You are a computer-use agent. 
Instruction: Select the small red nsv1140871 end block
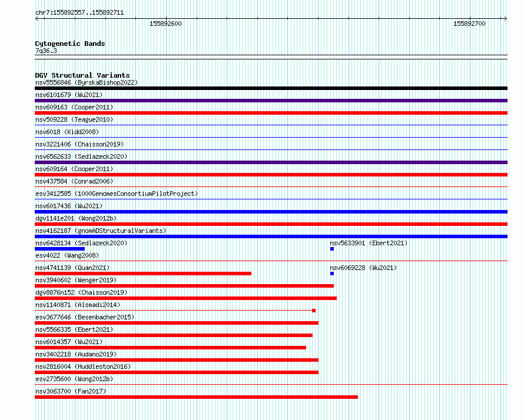click(314, 311)
